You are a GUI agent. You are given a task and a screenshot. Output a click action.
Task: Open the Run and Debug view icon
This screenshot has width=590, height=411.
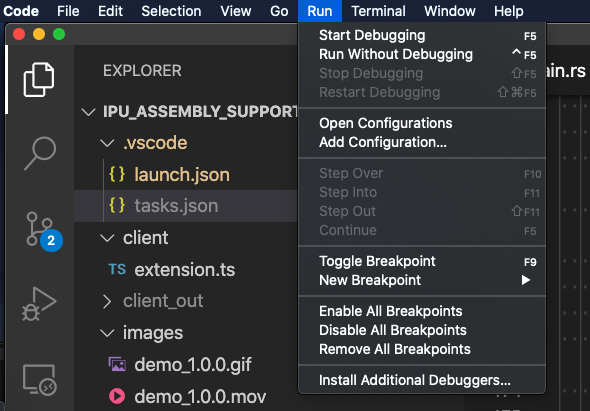(39, 304)
